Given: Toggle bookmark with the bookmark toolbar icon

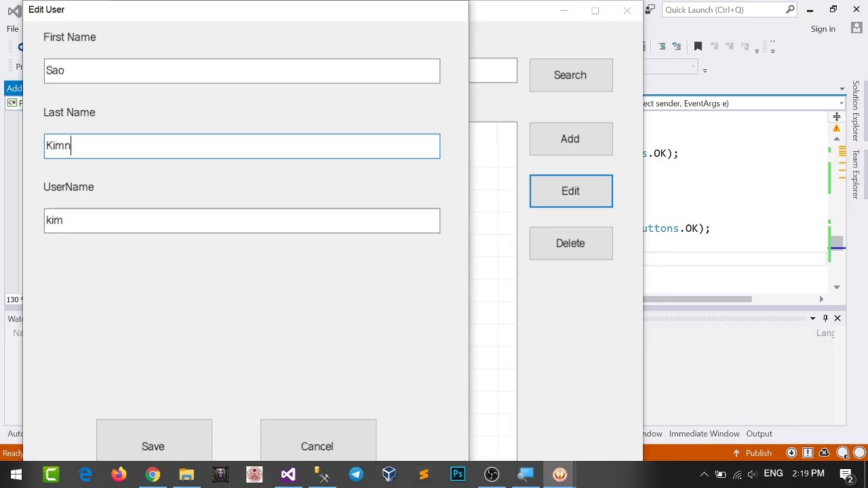Looking at the screenshot, I should (x=698, y=46).
